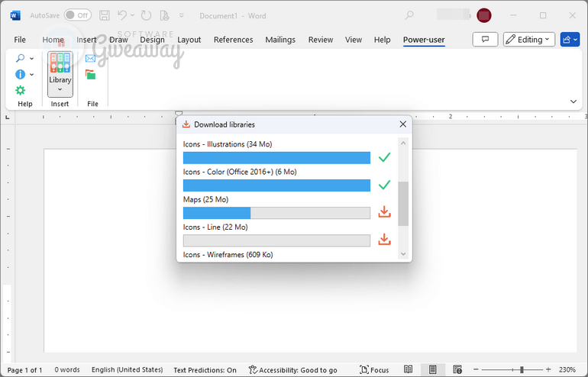Screen dimensions: 588x377
Task: Switch to the Insert tab
Action: [x=86, y=40]
